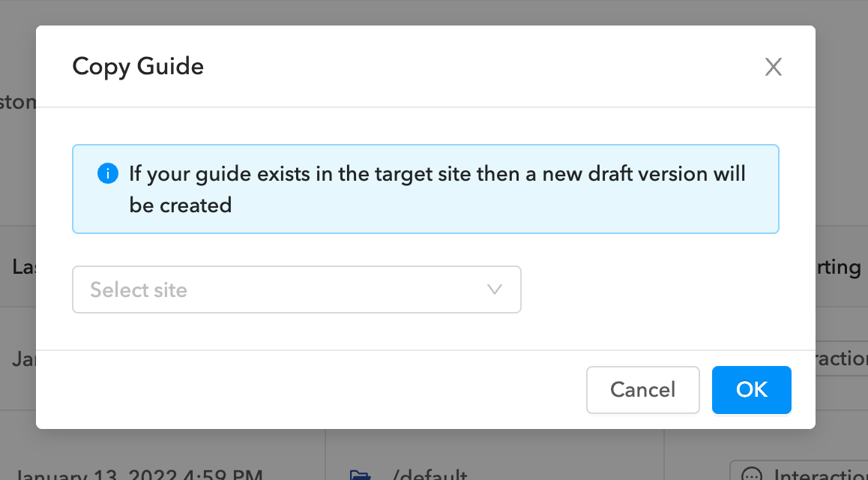Screen dimensions: 868x480
Task: Click the partially hidden Interaction tag on right edge
Action: click(x=841, y=358)
